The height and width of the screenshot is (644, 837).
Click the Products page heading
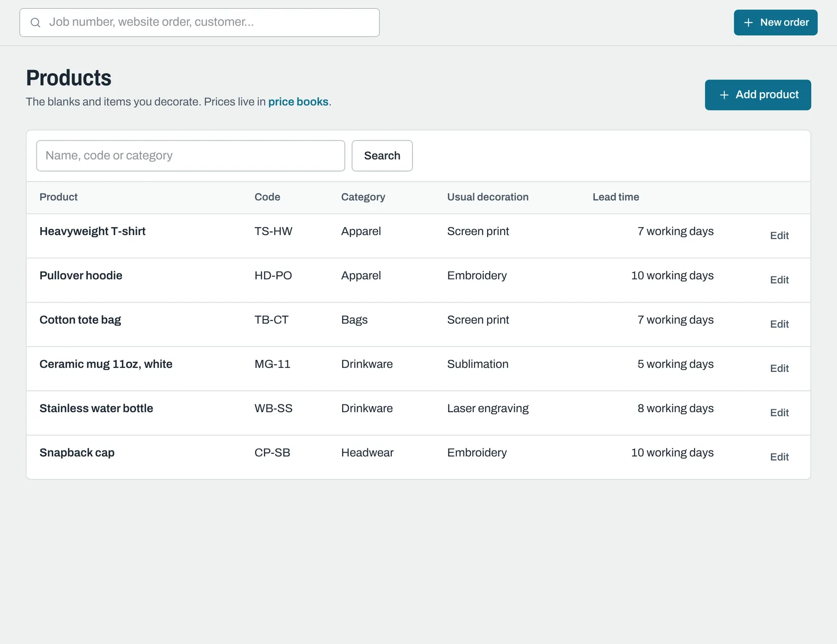(x=69, y=78)
